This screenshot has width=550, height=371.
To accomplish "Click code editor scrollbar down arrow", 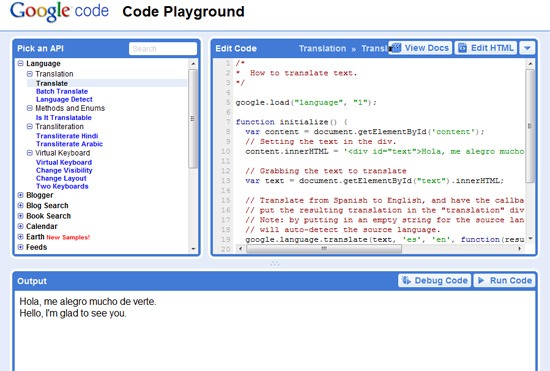I will click(x=530, y=238).
